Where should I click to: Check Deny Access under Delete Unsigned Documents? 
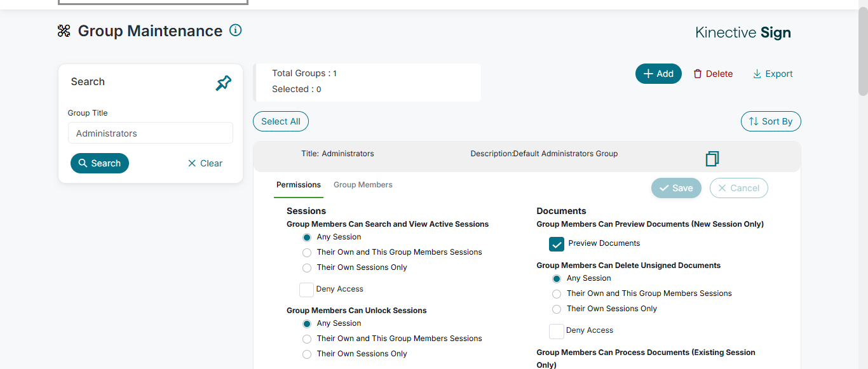coord(557,331)
